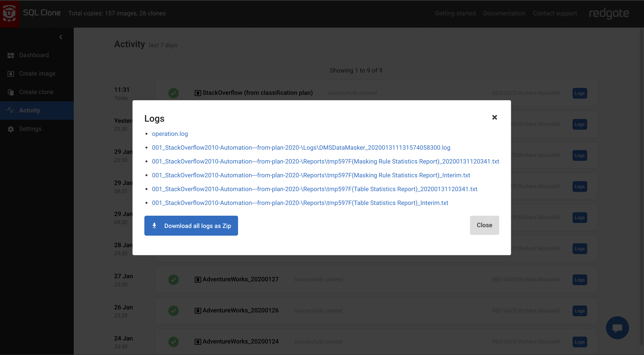Click the Create image icon
644x355 pixels.
pyautogui.click(x=11, y=74)
